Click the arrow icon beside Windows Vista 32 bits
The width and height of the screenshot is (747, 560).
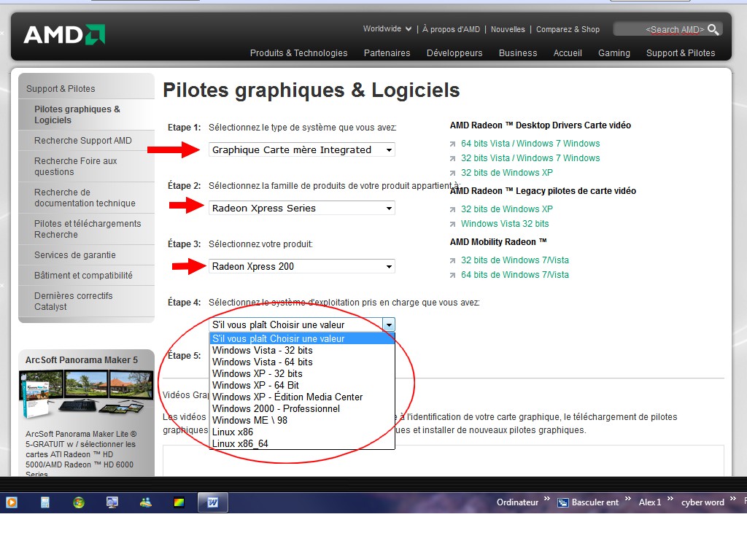[x=453, y=224]
